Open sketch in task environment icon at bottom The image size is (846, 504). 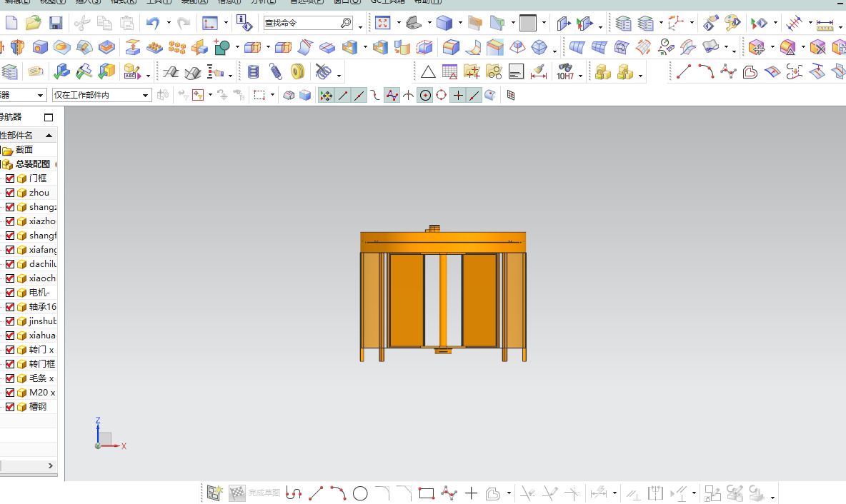[x=214, y=493]
